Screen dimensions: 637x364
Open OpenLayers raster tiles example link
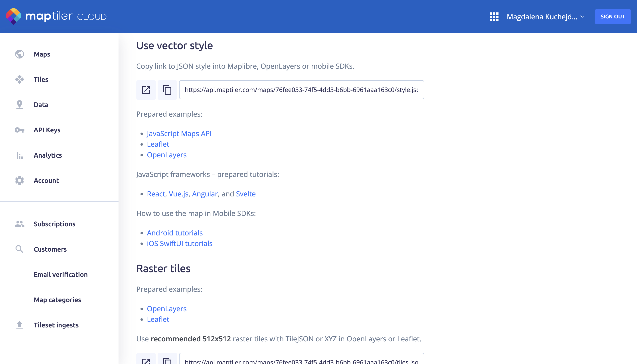click(167, 309)
